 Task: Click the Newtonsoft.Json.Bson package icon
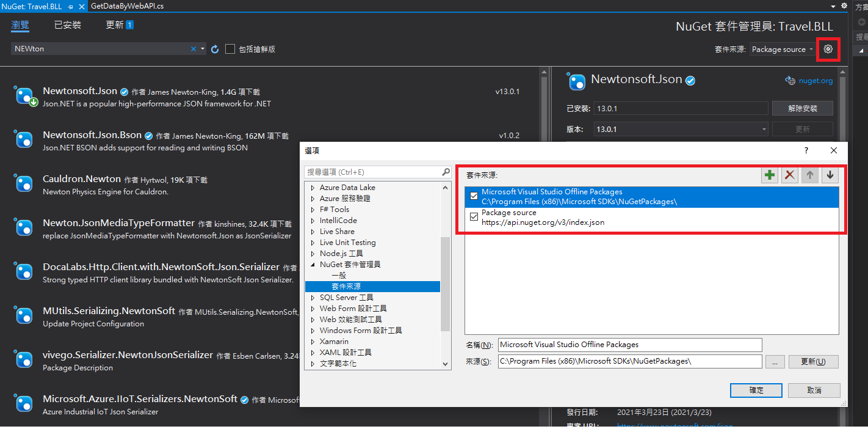pos(24,140)
